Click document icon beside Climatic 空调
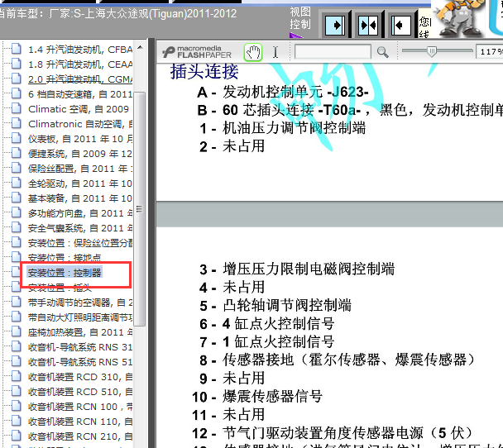This screenshot has height=448, width=503. [x=17, y=108]
